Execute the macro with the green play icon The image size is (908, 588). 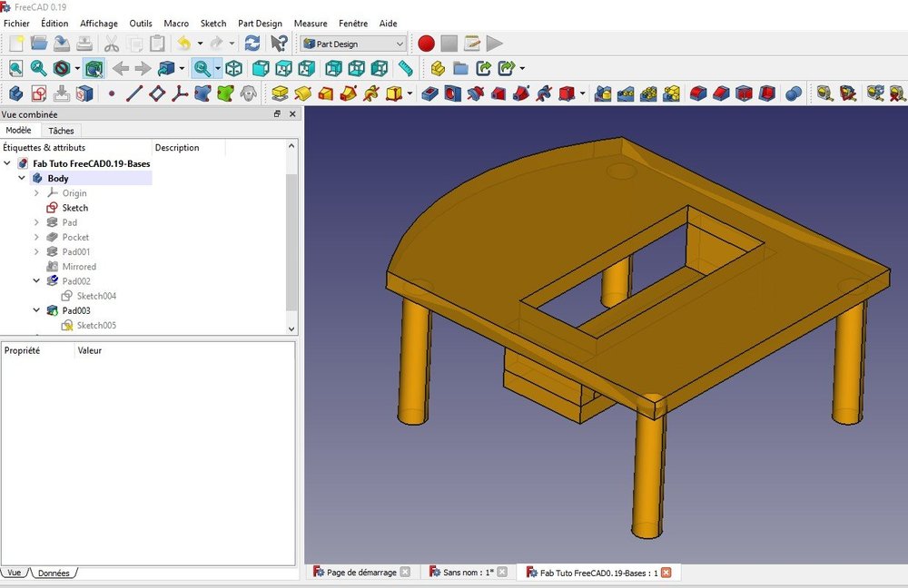(494, 43)
